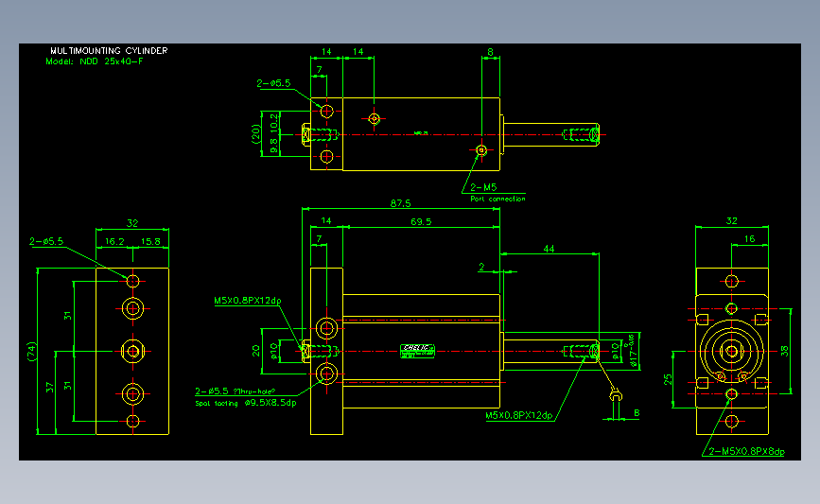Select the 69.5 body length dimension
This screenshot has height=504, width=820.
(421, 221)
